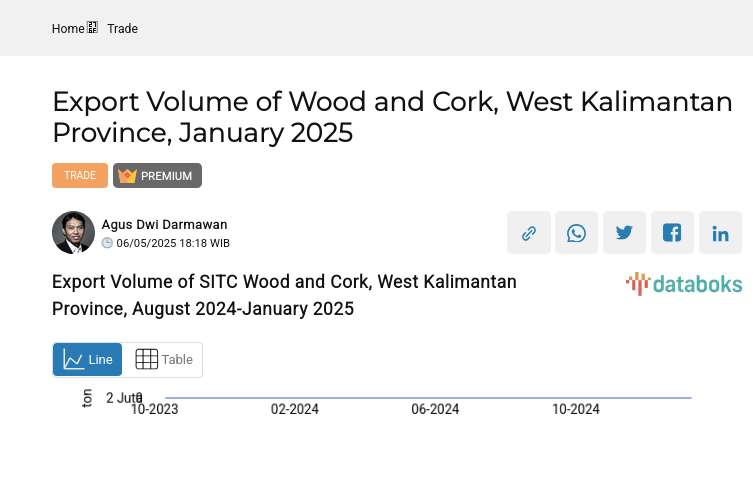Image resolution: width=753 pixels, height=498 pixels.
Task: Click the chart subtitle 'Export Volume of SITC Wood and Cork'
Action: click(284, 295)
